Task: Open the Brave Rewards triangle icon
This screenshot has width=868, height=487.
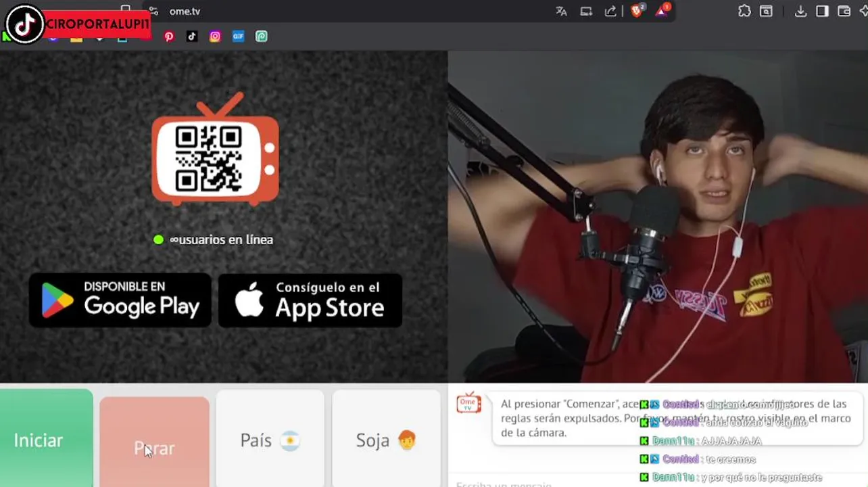Action: coord(662,11)
